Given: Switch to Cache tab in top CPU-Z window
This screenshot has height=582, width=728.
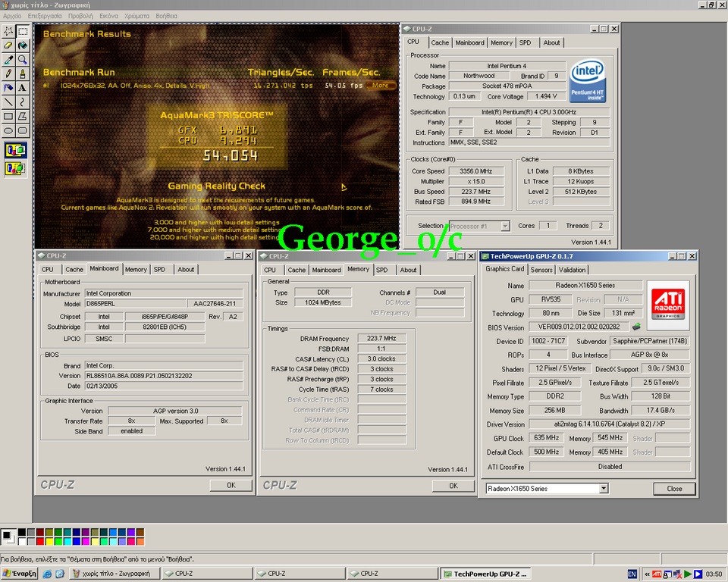Looking at the screenshot, I should tap(440, 42).
